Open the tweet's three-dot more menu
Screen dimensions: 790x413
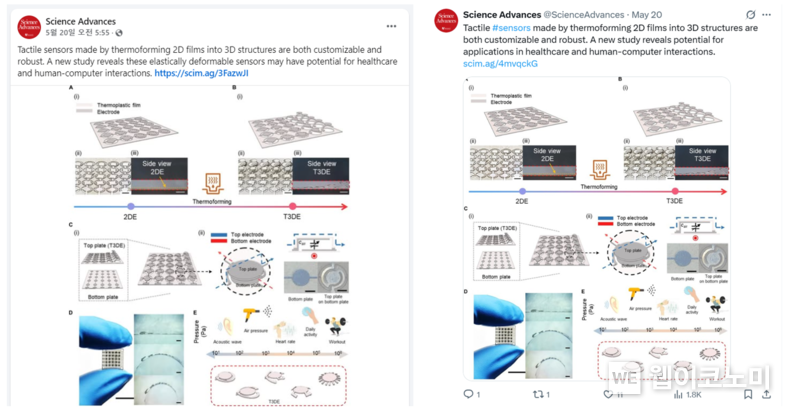click(766, 15)
